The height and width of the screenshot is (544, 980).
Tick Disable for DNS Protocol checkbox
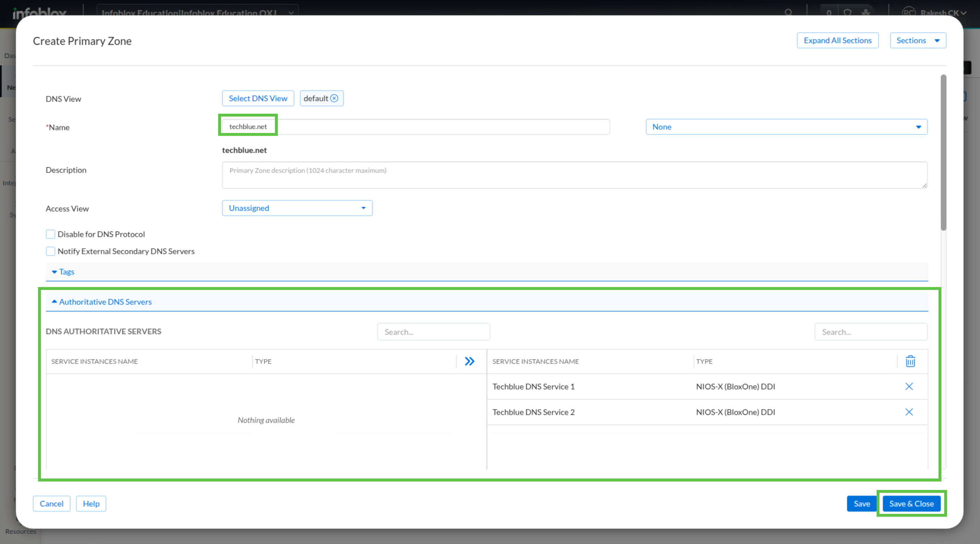pyautogui.click(x=50, y=234)
